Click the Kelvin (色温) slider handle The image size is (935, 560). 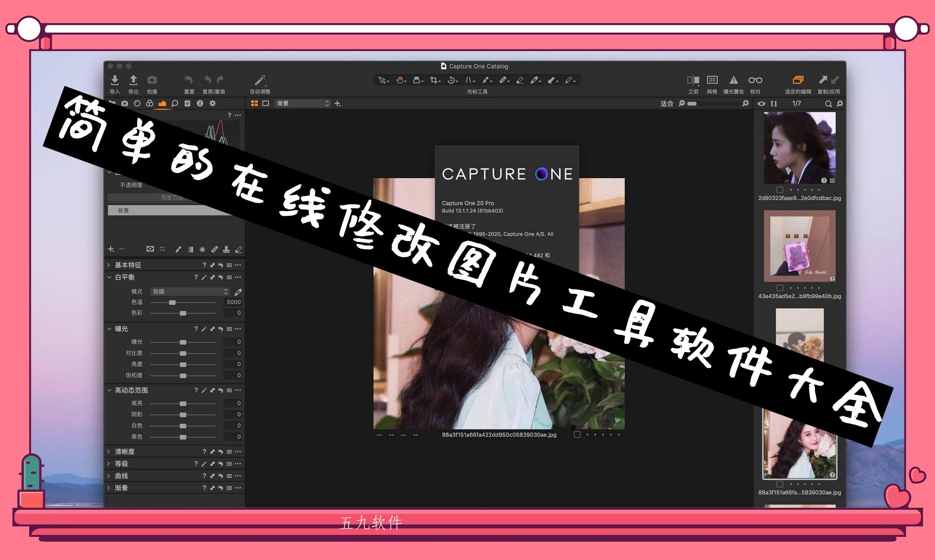172,302
